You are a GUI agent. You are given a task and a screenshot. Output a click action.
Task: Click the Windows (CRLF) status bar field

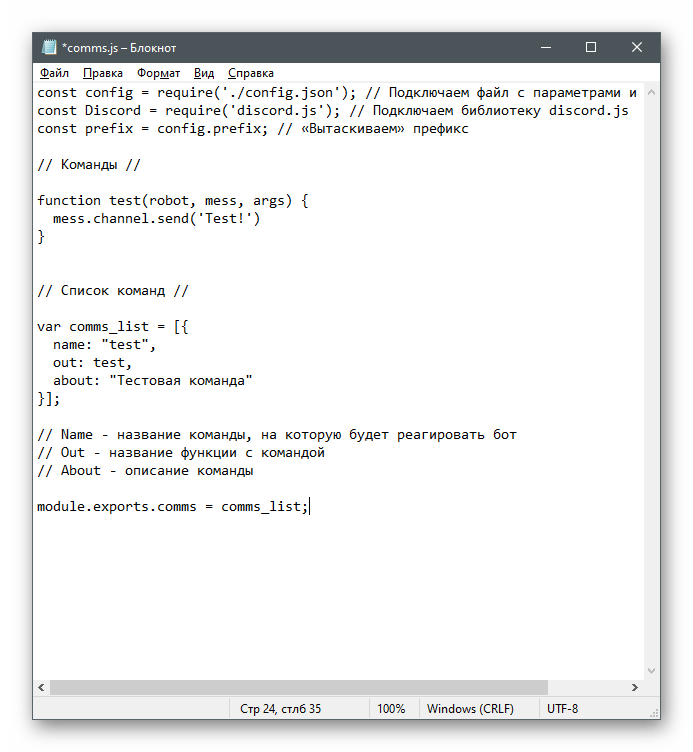pos(470,709)
